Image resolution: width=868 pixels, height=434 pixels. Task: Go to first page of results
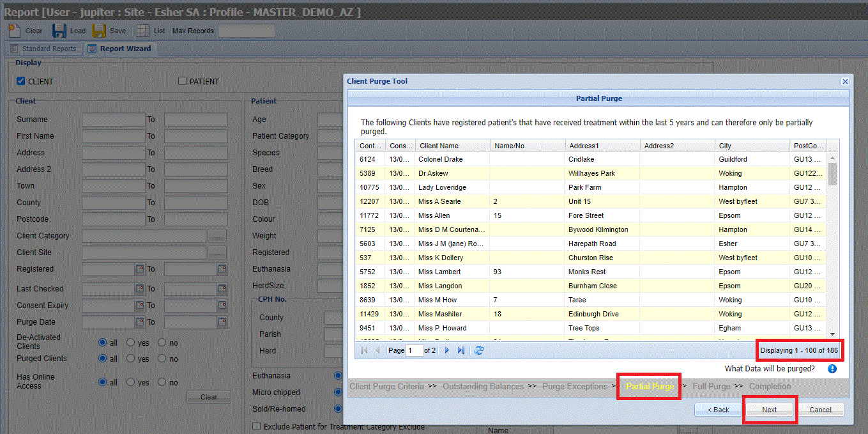[364, 350]
